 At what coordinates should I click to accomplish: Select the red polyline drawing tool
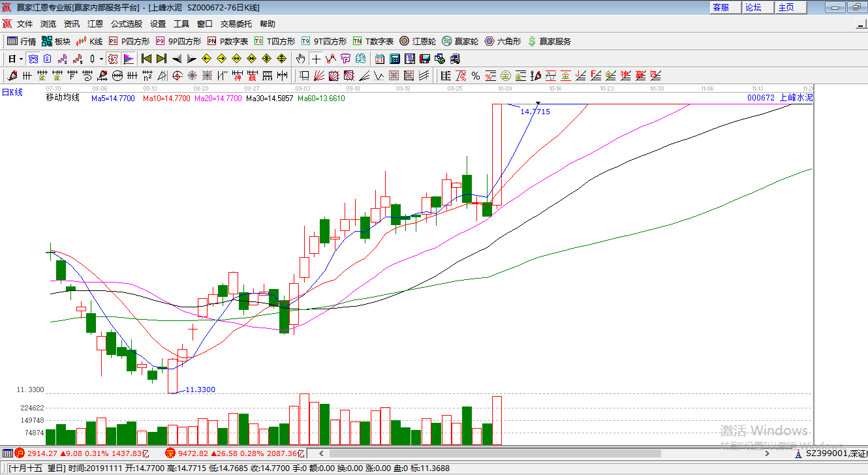(331, 59)
